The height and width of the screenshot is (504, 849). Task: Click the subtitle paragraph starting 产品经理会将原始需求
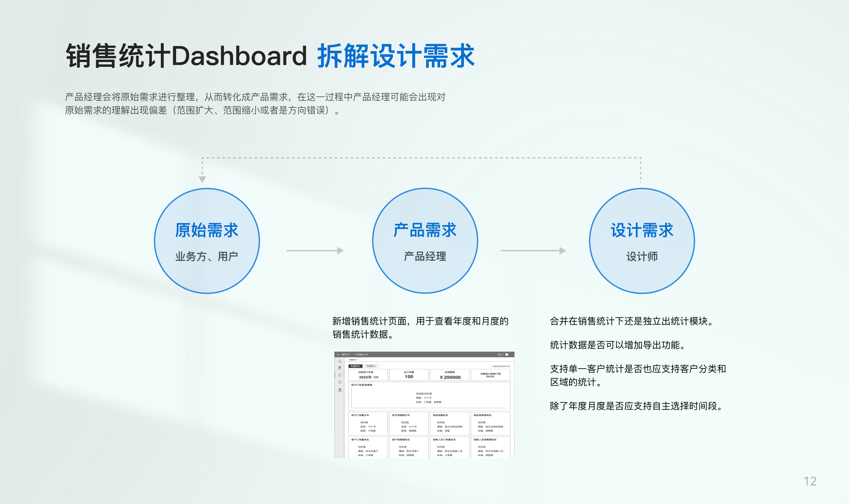pyautogui.click(x=255, y=103)
